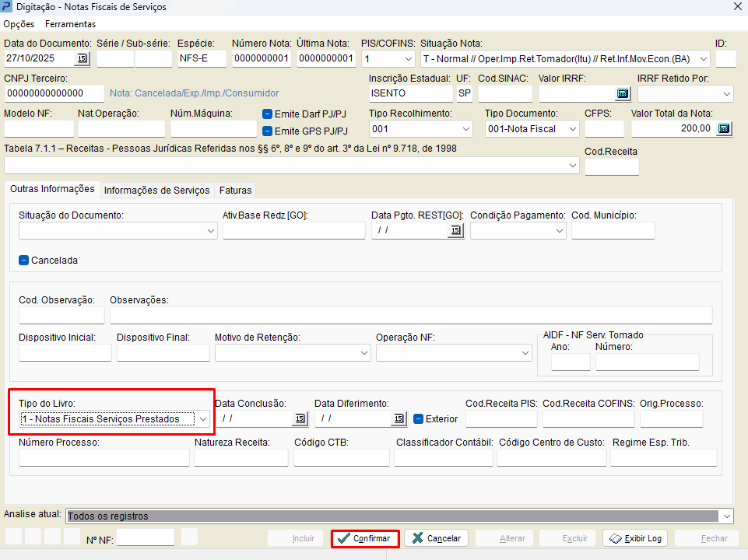Open the Ferramentas menu
This screenshot has width=748, height=560.
coord(70,24)
